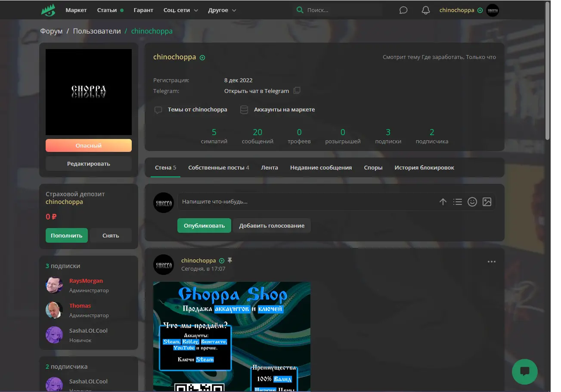
Task: Click the search magnifier icon
Action: (300, 10)
